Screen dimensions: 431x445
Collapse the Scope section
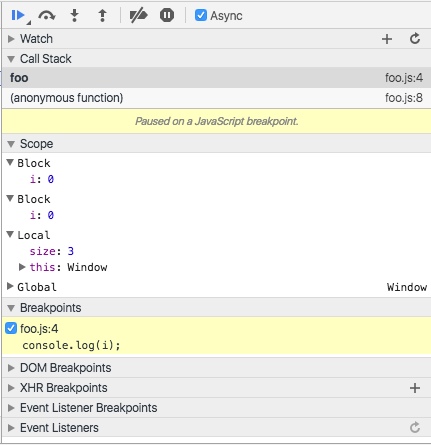point(11,144)
